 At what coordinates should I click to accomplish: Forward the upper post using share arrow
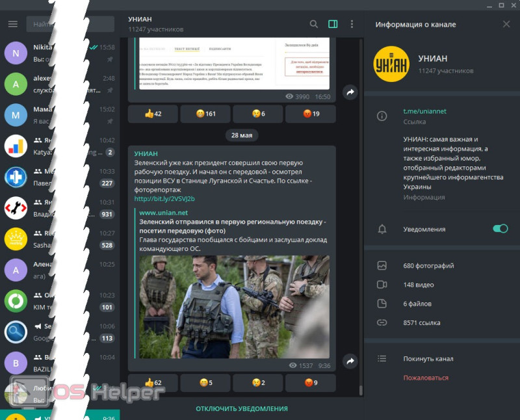pyautogui.click(x=350, y=92)
